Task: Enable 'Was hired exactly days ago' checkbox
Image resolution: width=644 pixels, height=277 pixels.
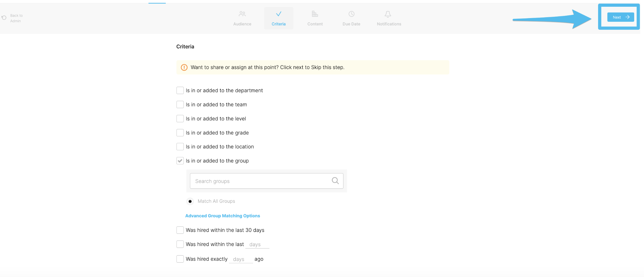Action: 180,259
